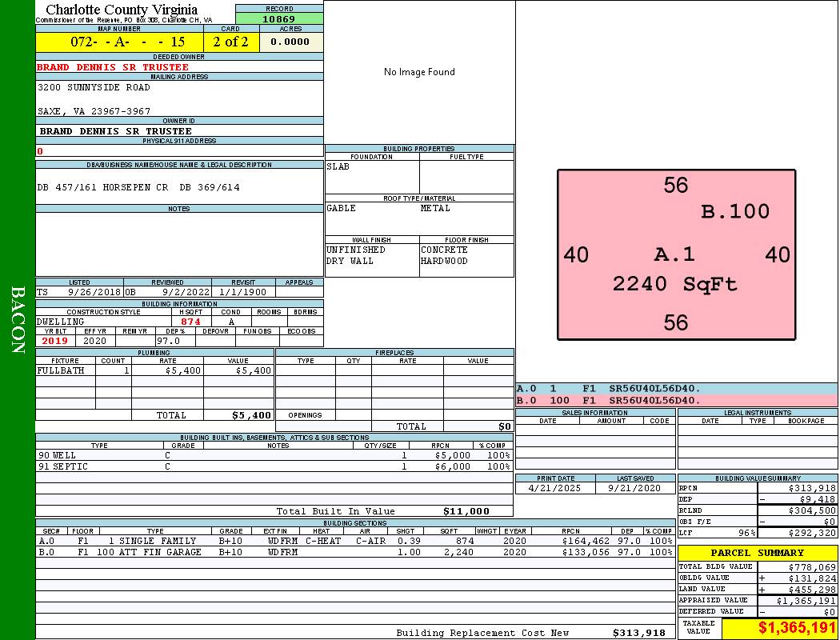Select the red year built 2019 value
The image size is (840, 640).
(x=55, y=341)
